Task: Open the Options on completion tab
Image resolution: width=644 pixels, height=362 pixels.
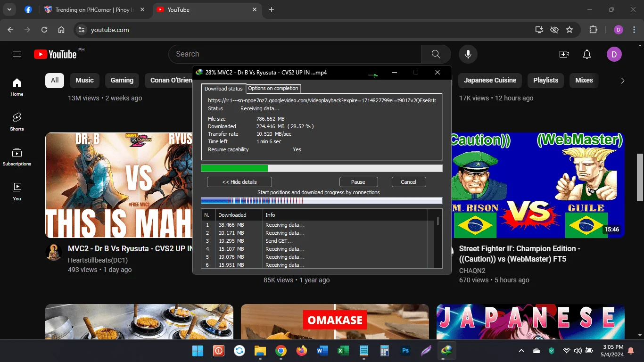Action: (x=273, y=89)
